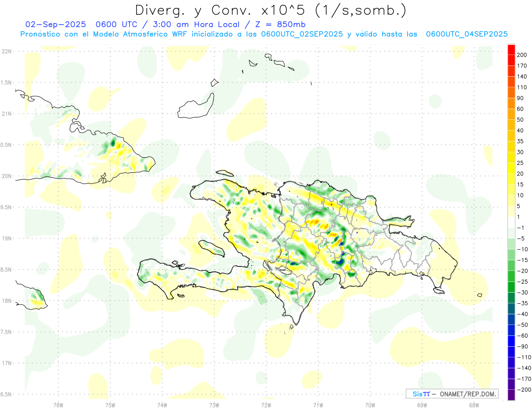Click the positive '40' color scale value

520,130
